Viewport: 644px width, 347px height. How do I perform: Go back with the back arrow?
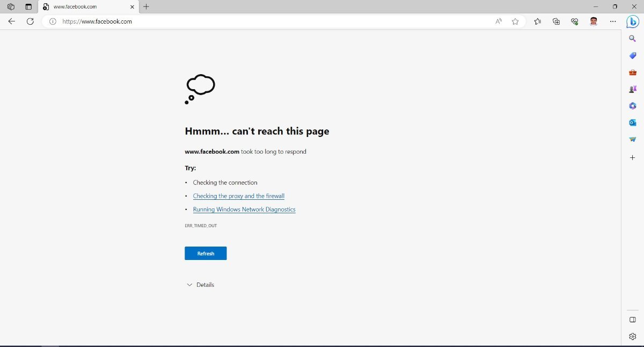click(11, 21)
